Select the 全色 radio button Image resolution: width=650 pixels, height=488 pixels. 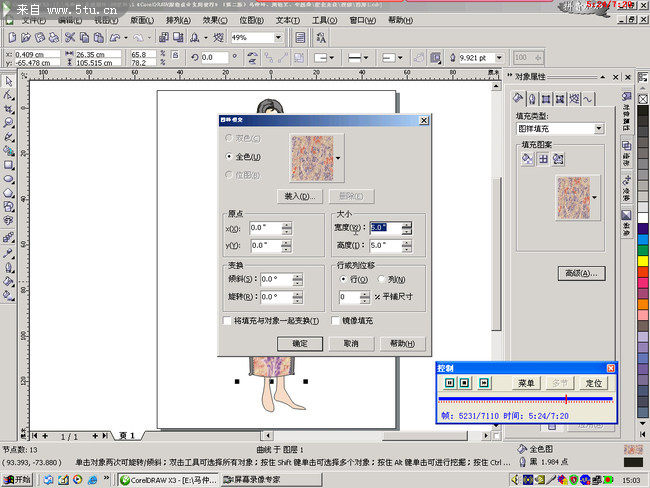pyautogui.click(x=230, y=157)
